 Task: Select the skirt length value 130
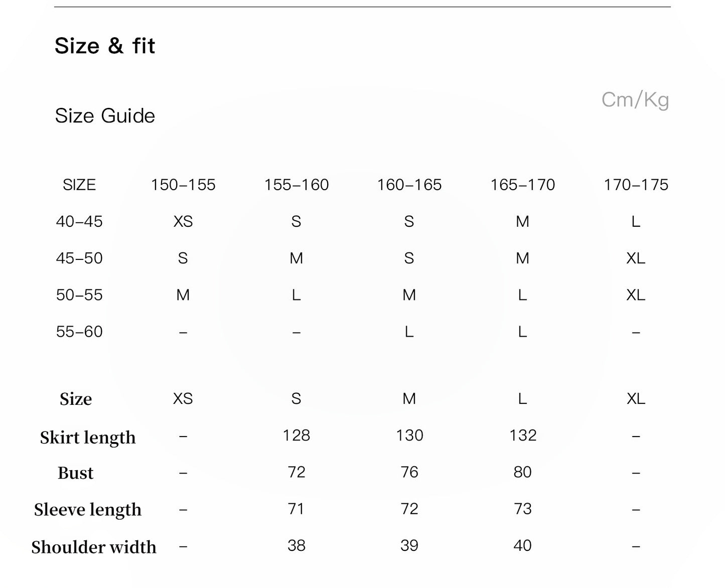pos(409,435)
